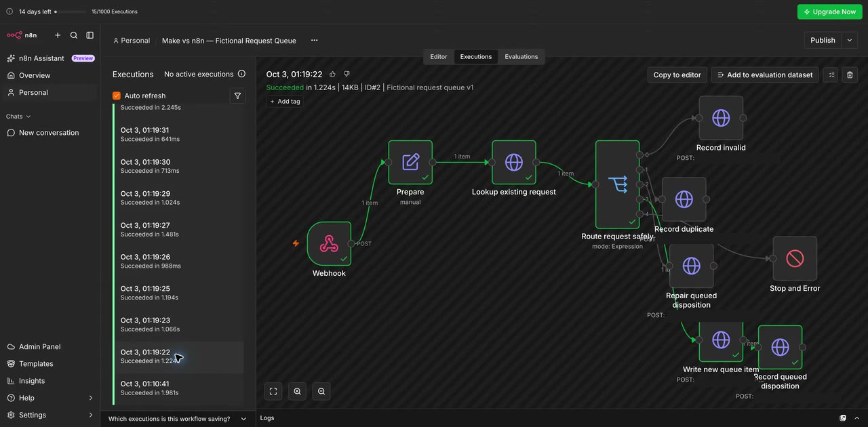Delete execution with the trash icon
This screenshot has width=868, height=427.
[850, 75]
